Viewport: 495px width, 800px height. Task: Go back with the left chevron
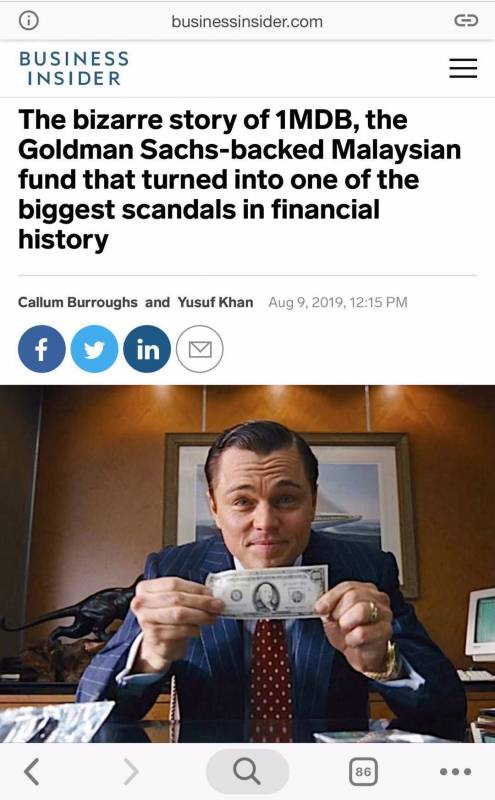point(32,771)
